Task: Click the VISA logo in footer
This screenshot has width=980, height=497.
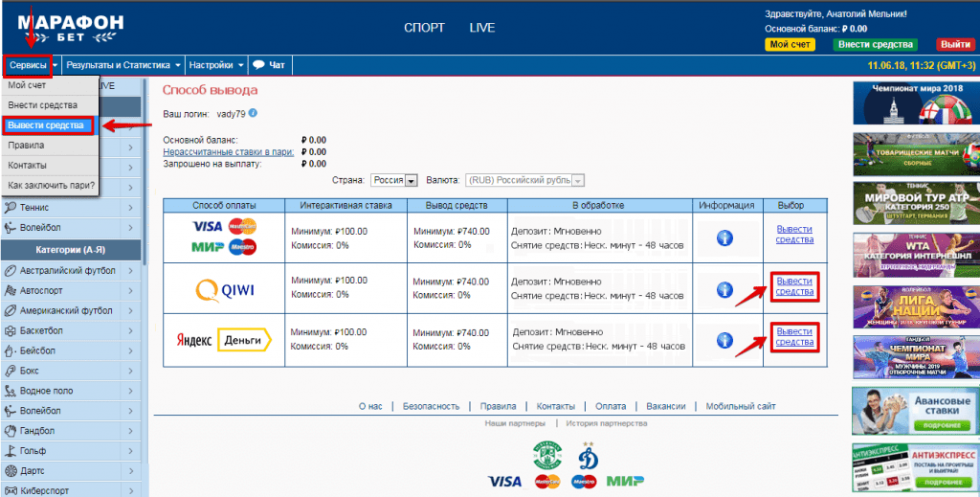Action: 504,482
